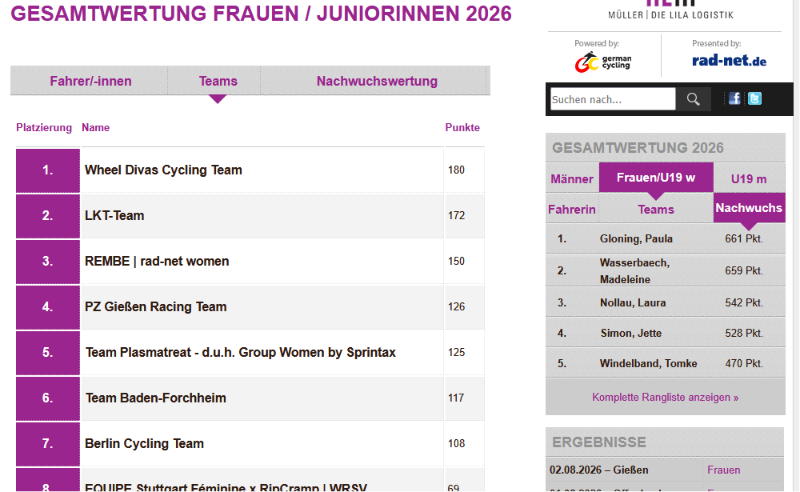Screen dimensions: 800x492
Task: Click the German Cycling logo
Action: 603,62
